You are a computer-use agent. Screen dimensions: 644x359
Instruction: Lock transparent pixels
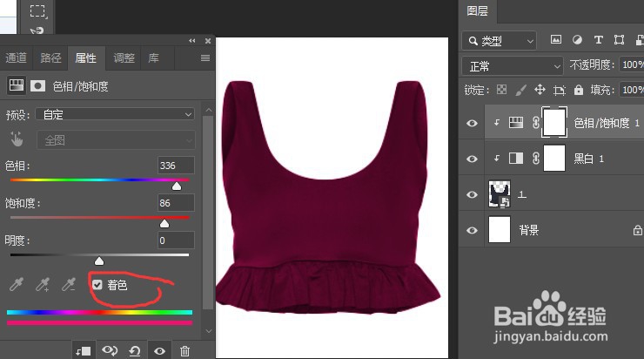pyautogui.click(x=501, y=90)
